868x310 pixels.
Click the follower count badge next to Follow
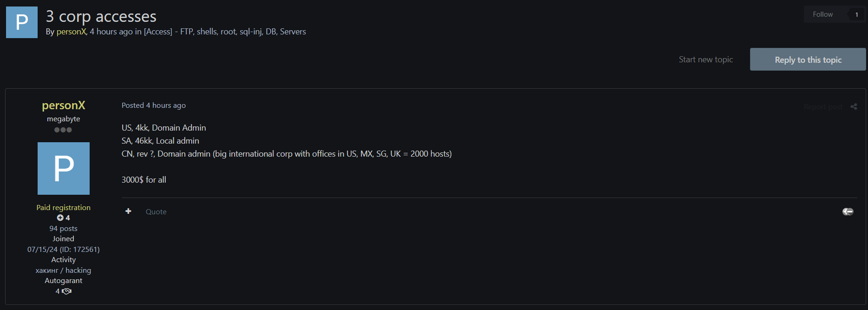856,14
